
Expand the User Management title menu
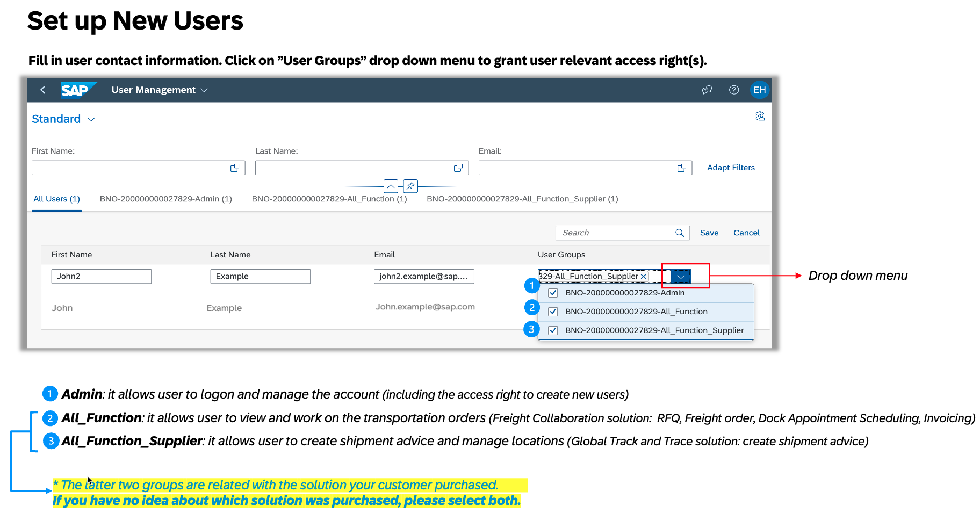click(204, 90)
